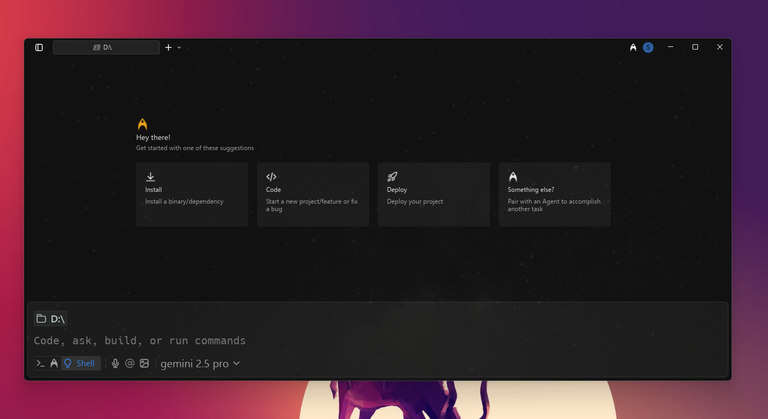Choose the Code suggestion card
Screen dimensions: 768x419
point(313,195)
